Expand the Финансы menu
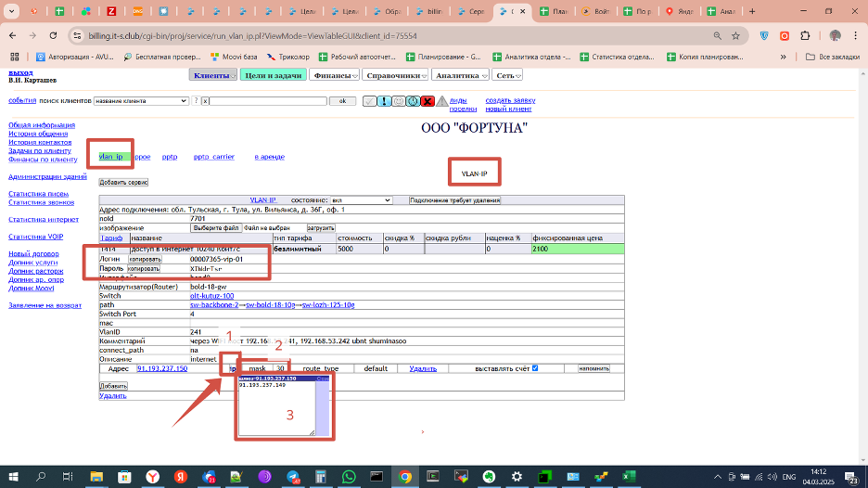868x488 pixels. 334,75
